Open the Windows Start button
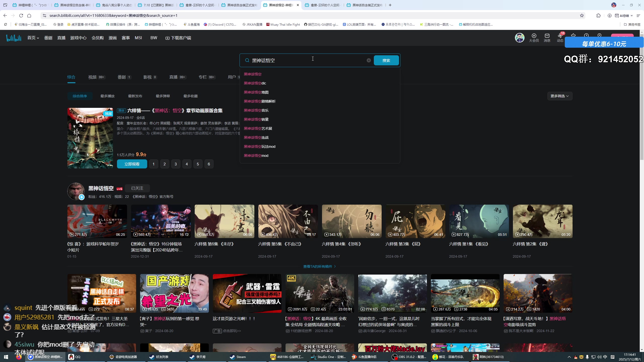 (x=6, y=357)
